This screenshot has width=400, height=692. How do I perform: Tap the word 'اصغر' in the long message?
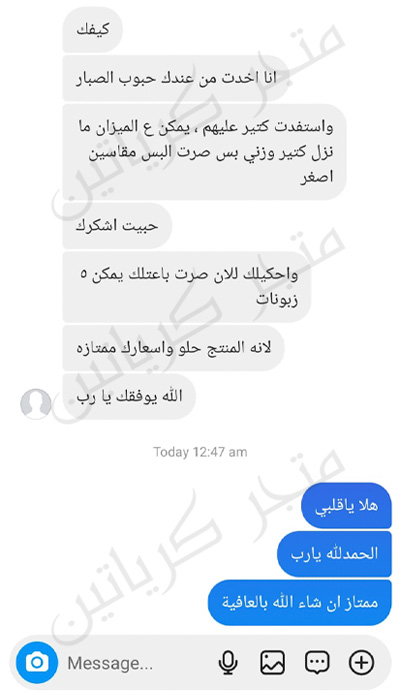(317, 177)
